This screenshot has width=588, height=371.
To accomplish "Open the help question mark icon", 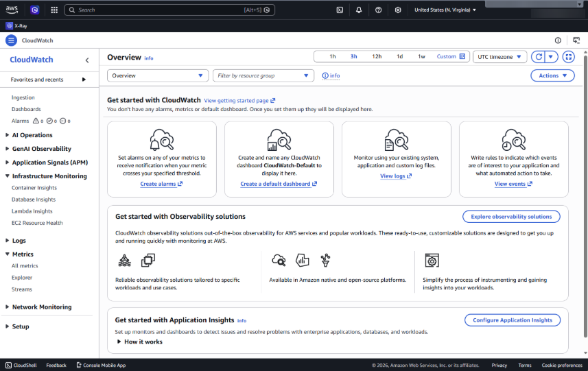I will [378, 10].
